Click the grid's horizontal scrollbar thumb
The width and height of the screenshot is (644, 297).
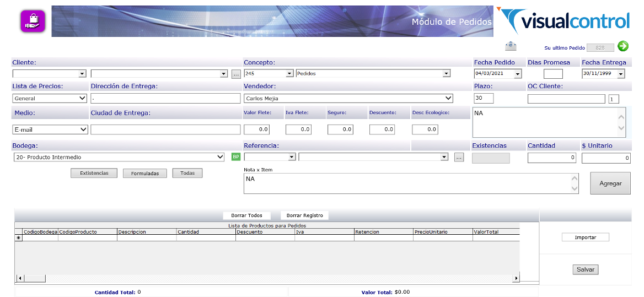pos(35,278)
